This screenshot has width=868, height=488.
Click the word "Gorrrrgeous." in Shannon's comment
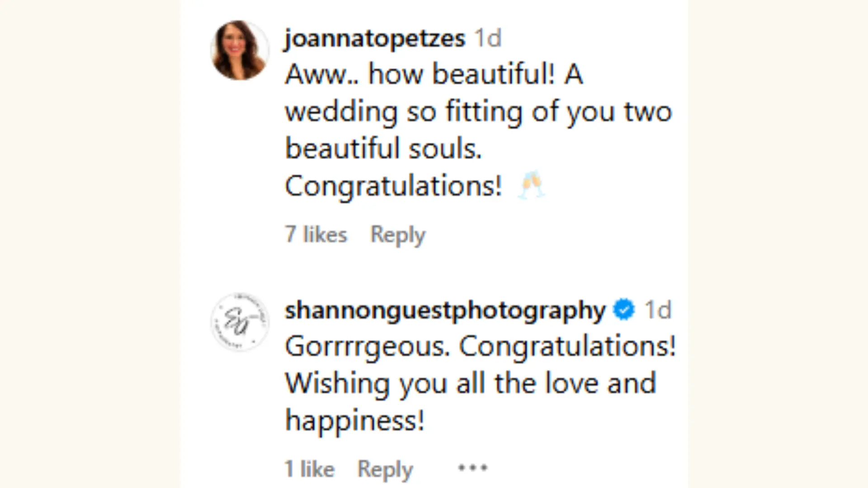[368, 347]
